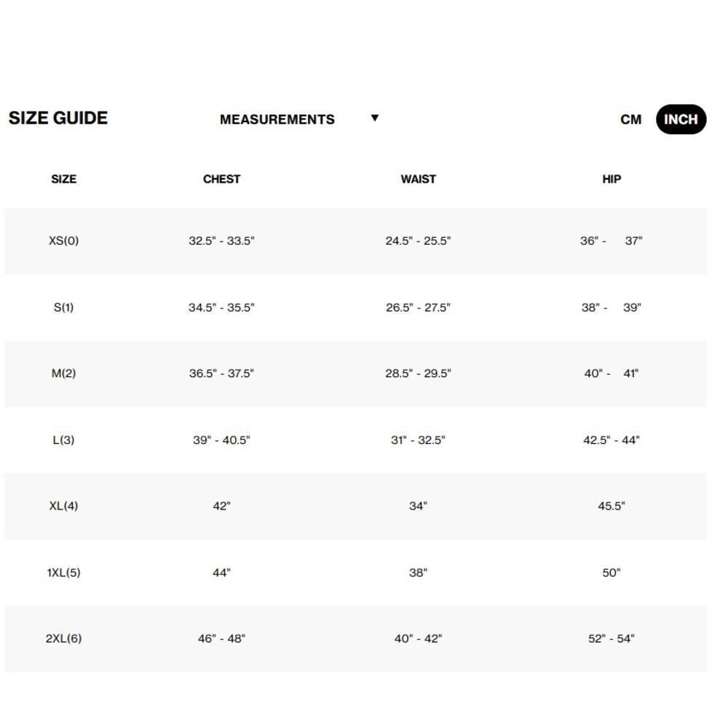Image resolution: width=728 pixels, height=728 pixels.
Task: Select the INCH unit toggle
Action: click(x=681, y=119)
